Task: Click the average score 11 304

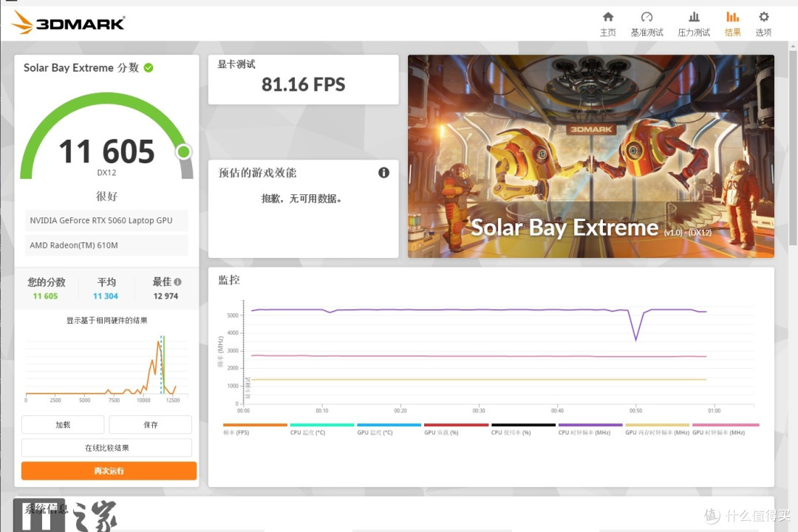Action: coord(106,296)
